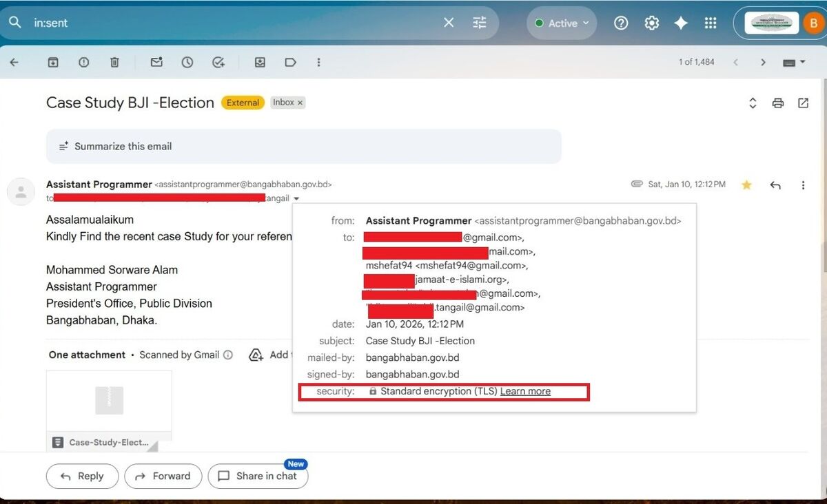Mark the email as unread
Viewport: 827px width, 504px height.
(156, 62)
